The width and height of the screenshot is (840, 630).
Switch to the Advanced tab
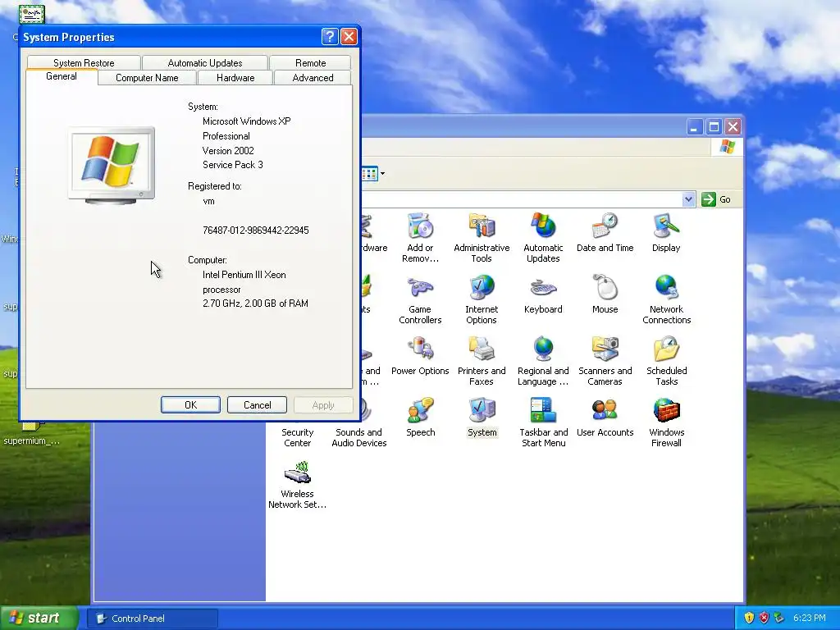click(x=313, y=78)
